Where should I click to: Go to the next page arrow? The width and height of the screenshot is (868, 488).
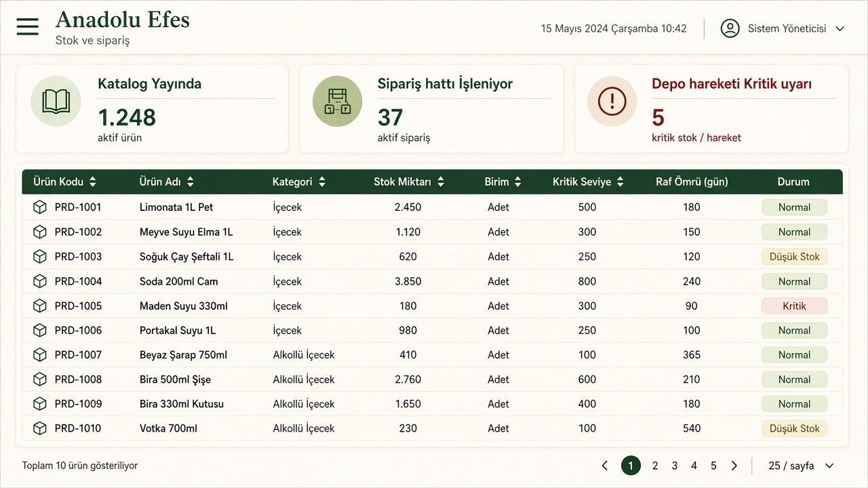tap(734, 466)
